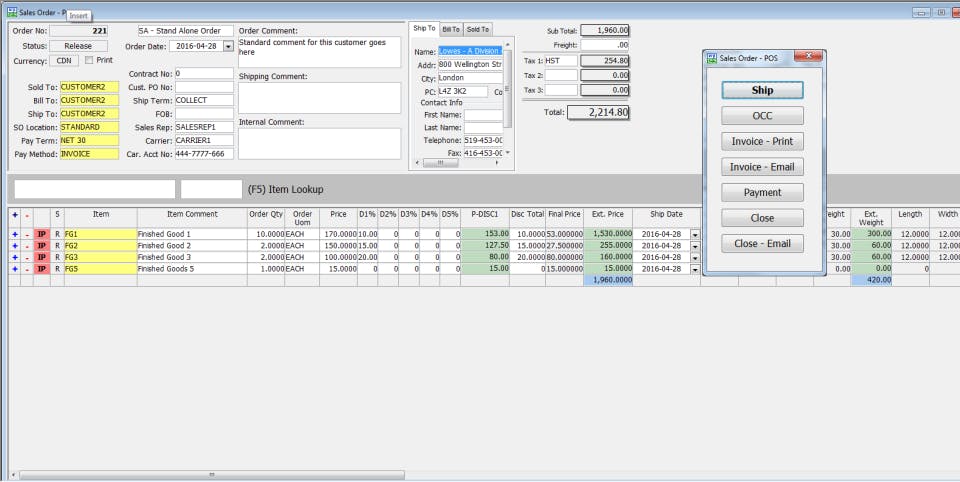
Task: Click the red IP status cell for FG2
Action: (x=42, y=246)
